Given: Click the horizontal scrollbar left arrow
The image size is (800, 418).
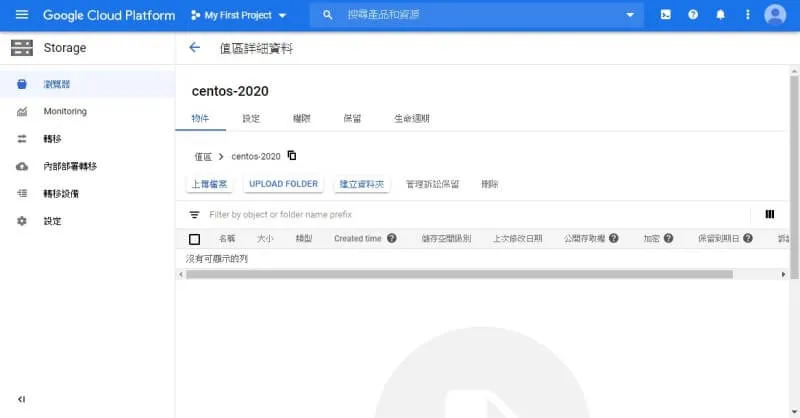Looking at the screenshot, I should tap(181, 275).
